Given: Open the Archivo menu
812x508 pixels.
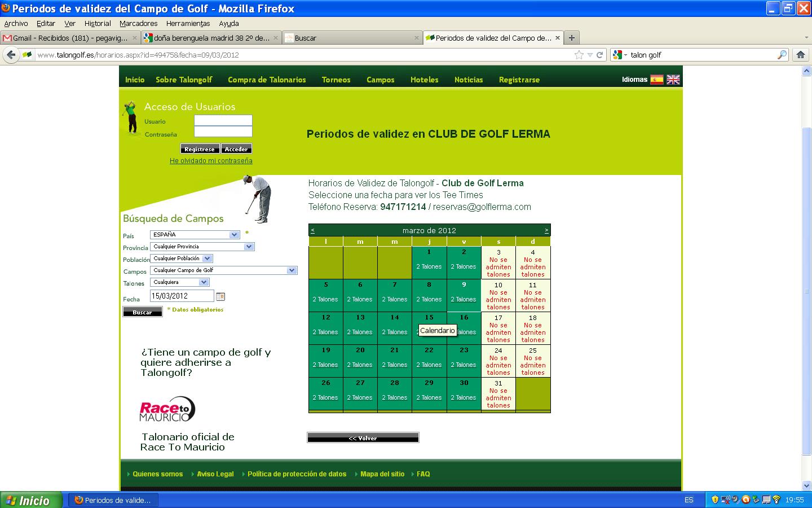Looking at the screenshot, I should click(x=16, y=23).
